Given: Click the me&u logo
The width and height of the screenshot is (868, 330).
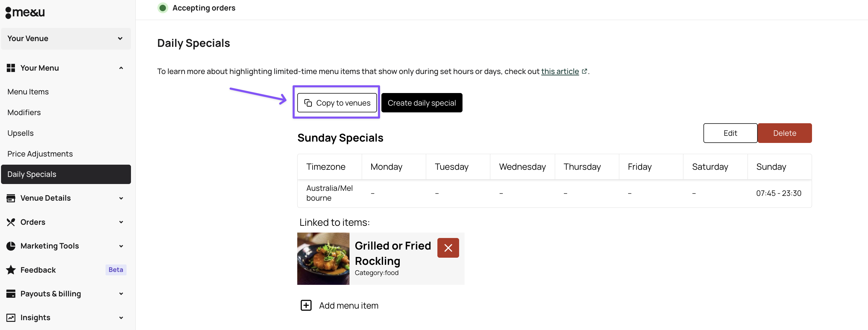Looking at the screenshot, I should click(25, 12).
